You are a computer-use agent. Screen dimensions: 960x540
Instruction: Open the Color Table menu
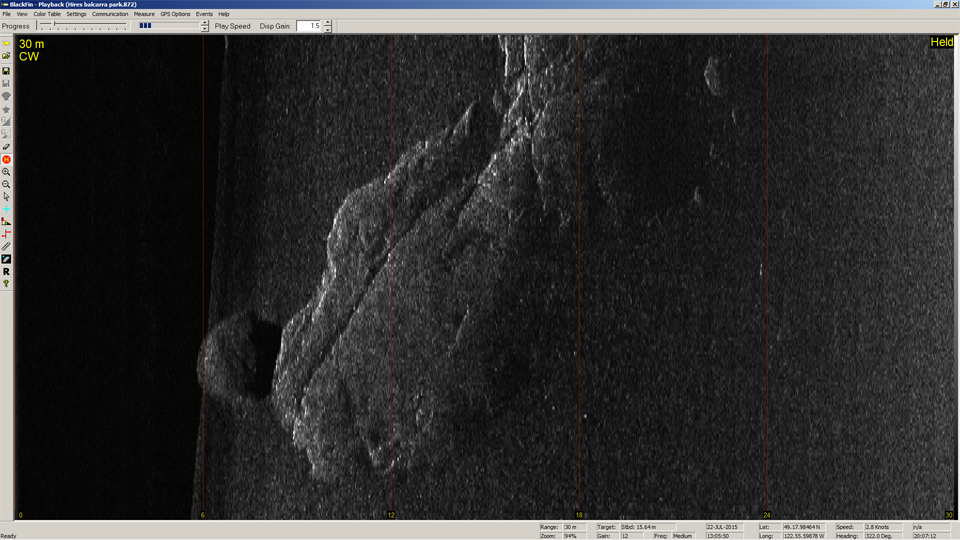pyautogui.click(x=47, y=14)
